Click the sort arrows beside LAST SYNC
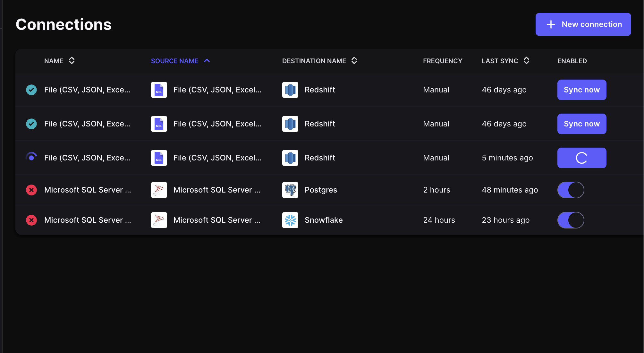 coord(527,61)
